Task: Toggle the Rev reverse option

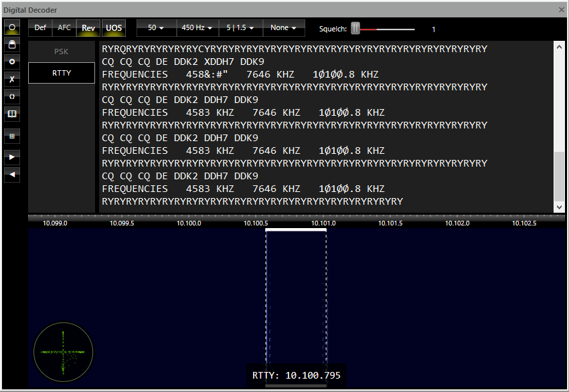Action: tap(88, 28)
